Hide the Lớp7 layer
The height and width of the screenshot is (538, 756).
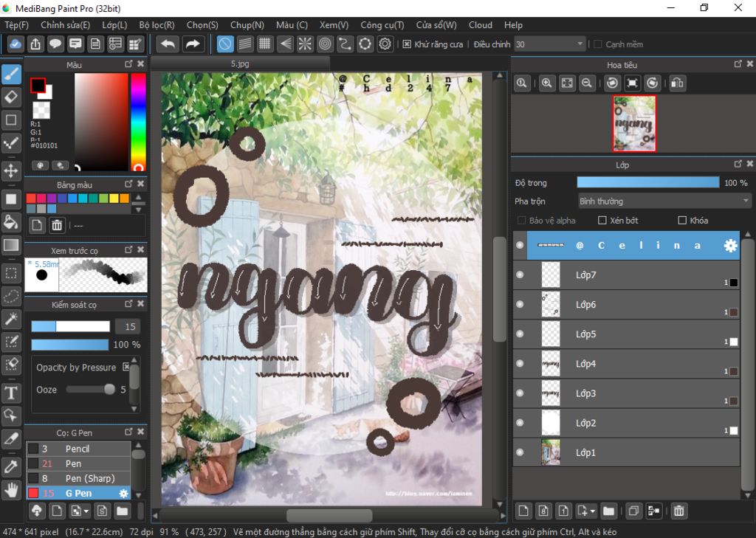pyautogui.click(x=520, y=275)
